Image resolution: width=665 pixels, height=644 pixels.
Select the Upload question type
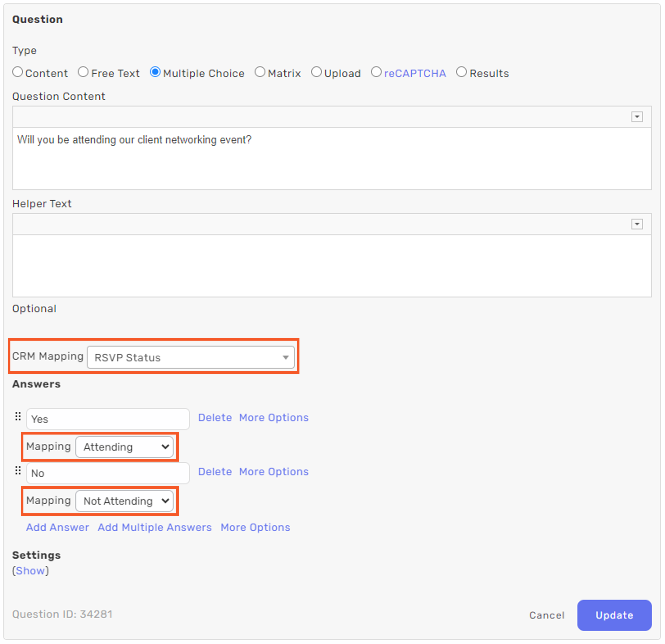(316, 72)
